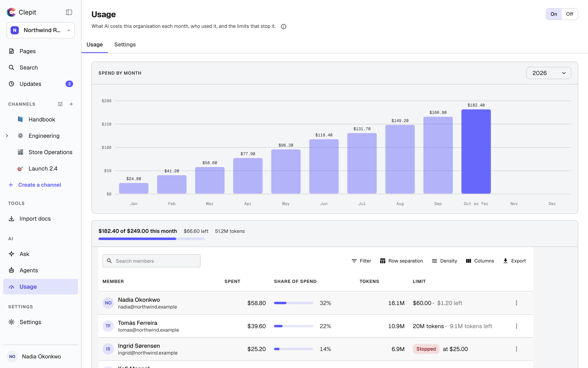Image resolution: width=588 pixels, height=368 pixels.
Task: Click the monthly budget progress bar
Action: pyautogui.click(x=151, y=239)
